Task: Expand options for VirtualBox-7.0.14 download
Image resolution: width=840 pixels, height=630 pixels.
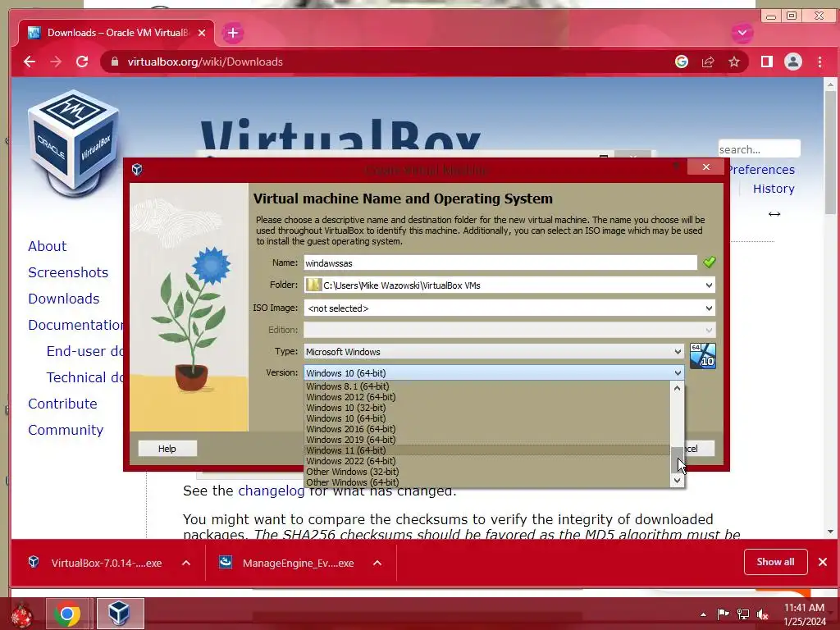Action: pyautogui.click(x=186, y=563)
